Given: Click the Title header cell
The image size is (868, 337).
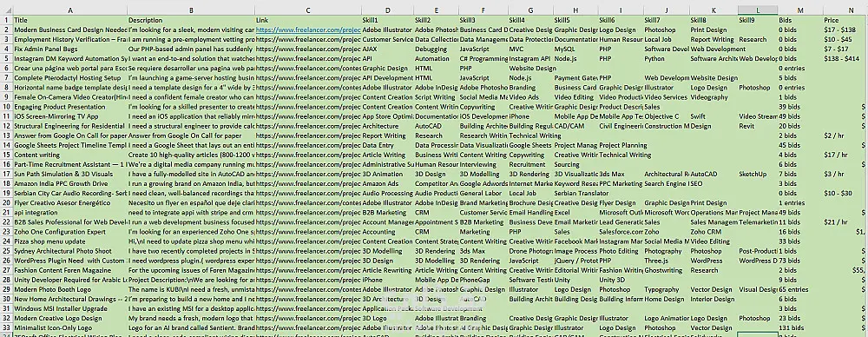Looking at the screenshot, I should [x=70, y=20].
